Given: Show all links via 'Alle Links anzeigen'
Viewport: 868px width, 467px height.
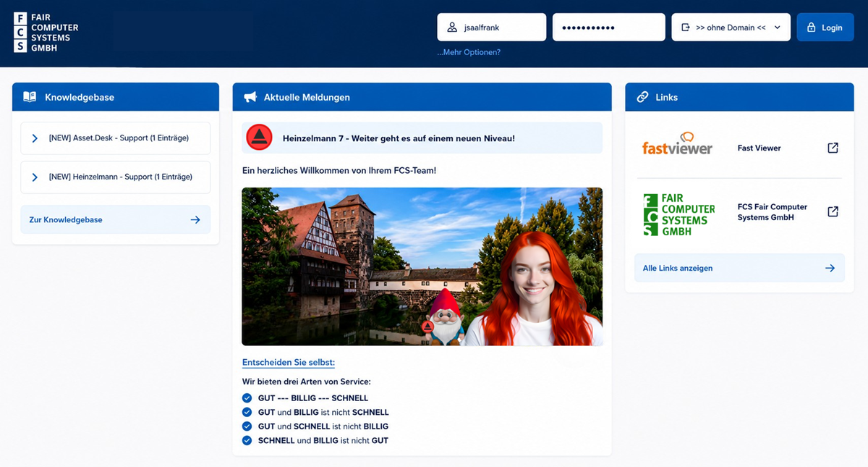Looking at the screenshot, I should click(739, 268).
